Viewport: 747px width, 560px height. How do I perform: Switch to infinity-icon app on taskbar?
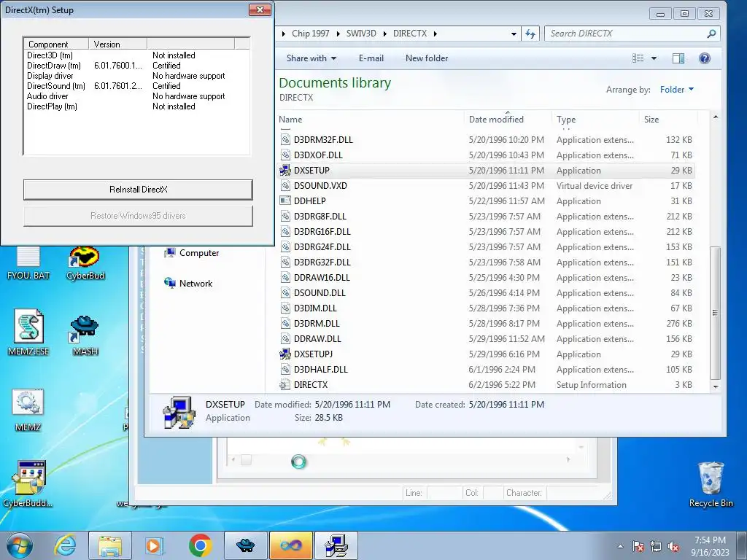tap(290, 545)
